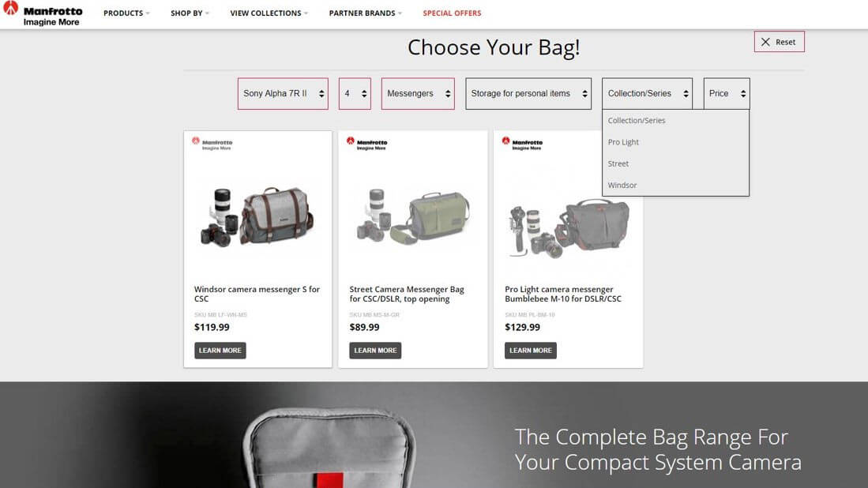Screen dimensions: 868x488
Task: Open the Sony Alpha 7R II camera dropdown
Action: [x=283, y=93]
